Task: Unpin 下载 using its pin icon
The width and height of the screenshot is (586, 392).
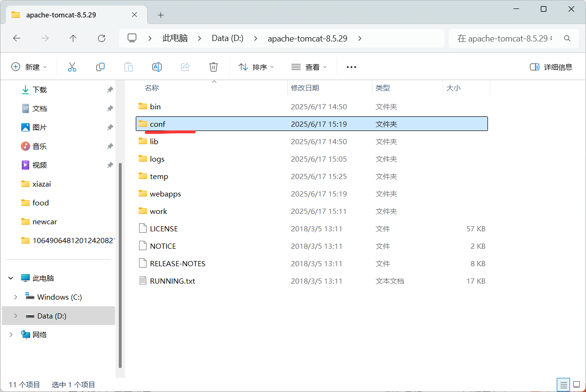Action: [x=110, y=90]
